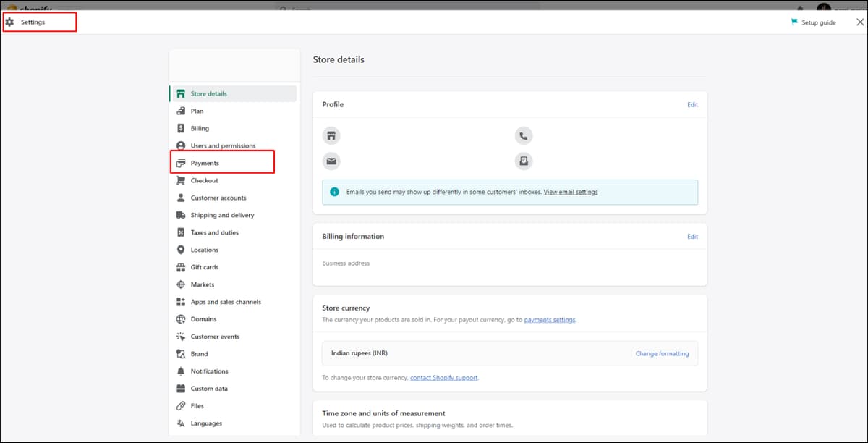The image size is (868, 443).
Task: Edit the Profile section
Action: (x=692, y=105)
